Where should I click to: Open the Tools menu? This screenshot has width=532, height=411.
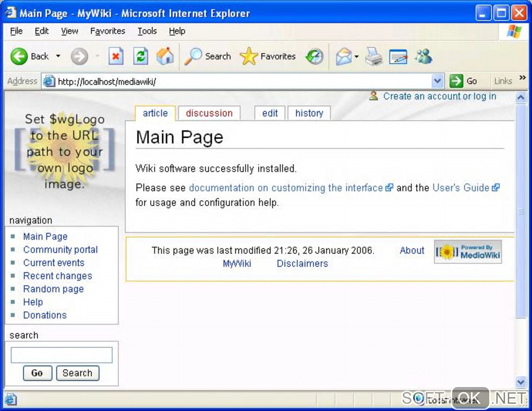[147, 31]
